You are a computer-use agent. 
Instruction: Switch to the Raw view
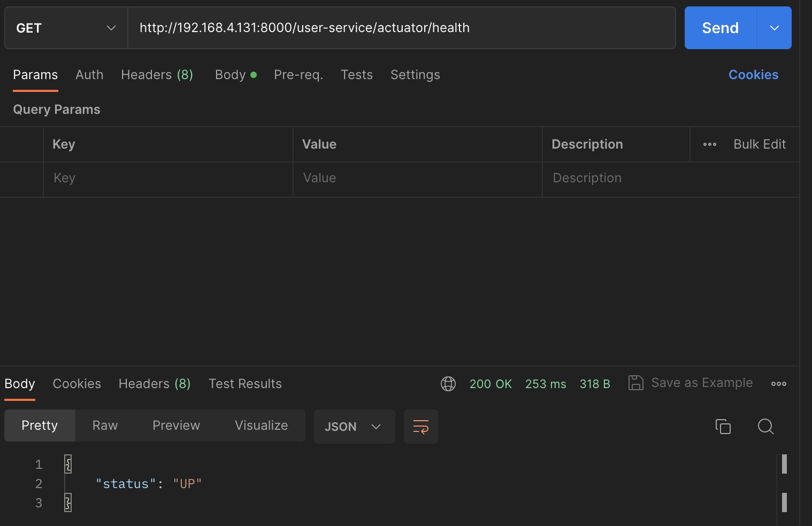pos(105,426)
